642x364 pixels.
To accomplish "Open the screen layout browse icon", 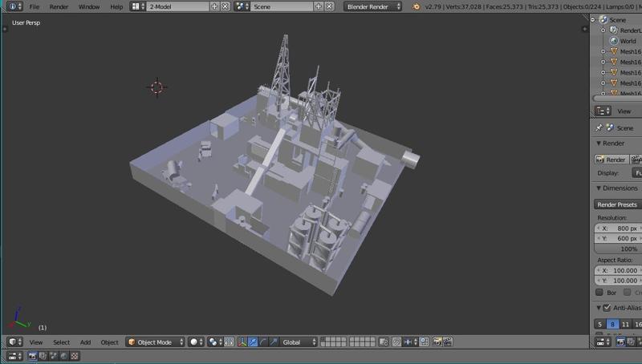I will (137, 6).
